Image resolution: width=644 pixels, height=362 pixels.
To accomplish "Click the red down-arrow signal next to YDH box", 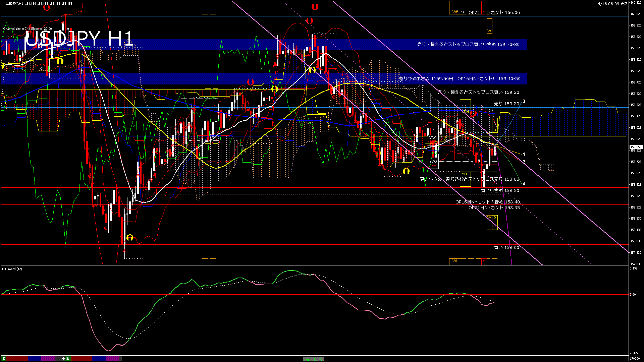I will pos(473,113).
